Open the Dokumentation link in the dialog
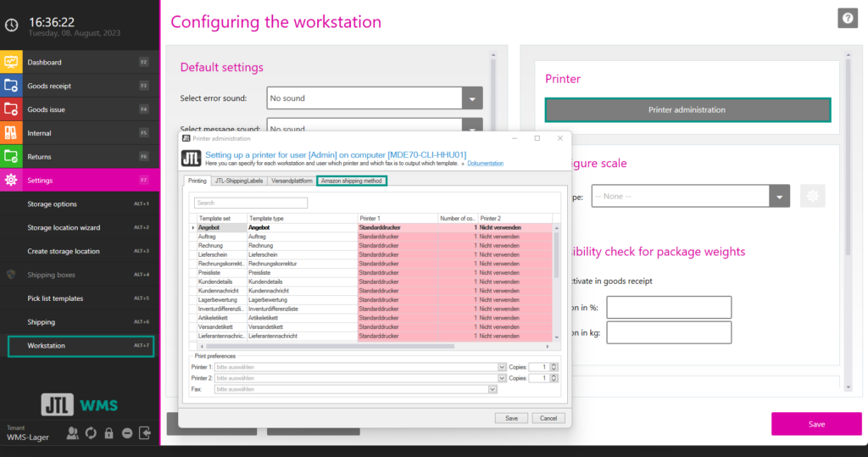The width and height of the screenshot is (868, 457). [485, 164]
